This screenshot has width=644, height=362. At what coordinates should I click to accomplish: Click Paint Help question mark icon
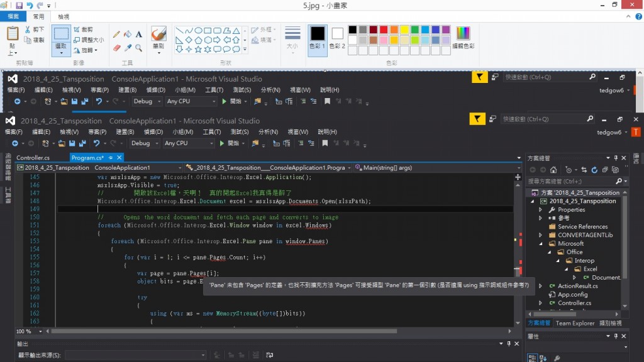[639, 16]
